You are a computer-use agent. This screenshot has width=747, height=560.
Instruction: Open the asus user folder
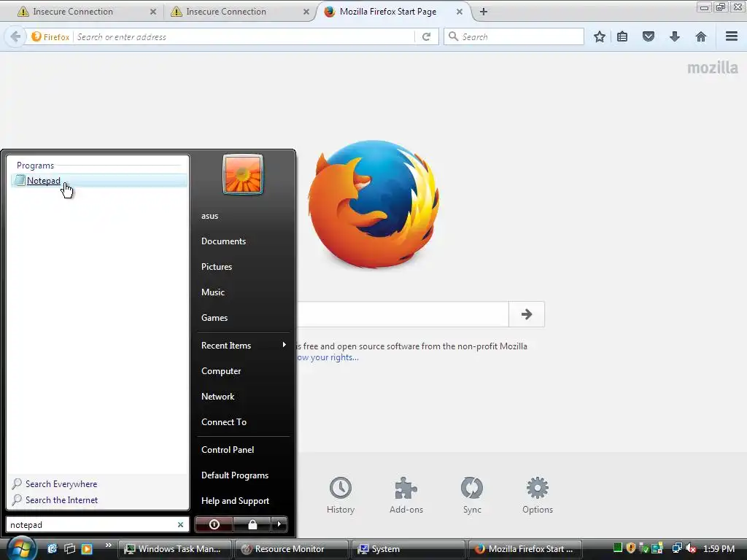[209, 216]
